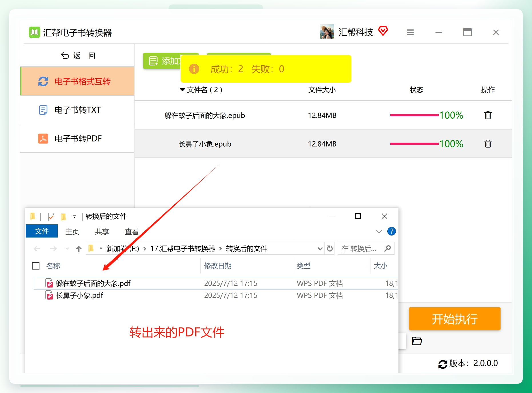
Task: Click Explorer back navigation arrow
Action: [x=37, y=249]
